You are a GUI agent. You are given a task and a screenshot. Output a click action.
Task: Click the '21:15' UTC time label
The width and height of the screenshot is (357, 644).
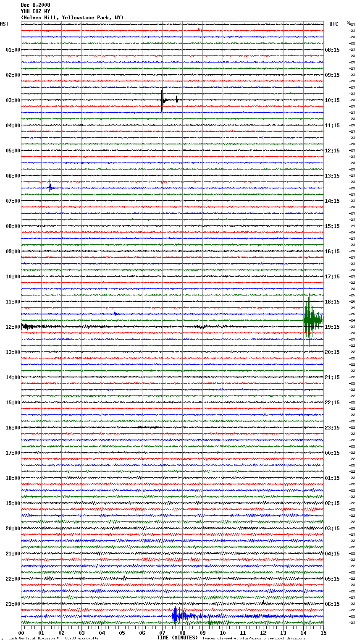click(332, 377)
